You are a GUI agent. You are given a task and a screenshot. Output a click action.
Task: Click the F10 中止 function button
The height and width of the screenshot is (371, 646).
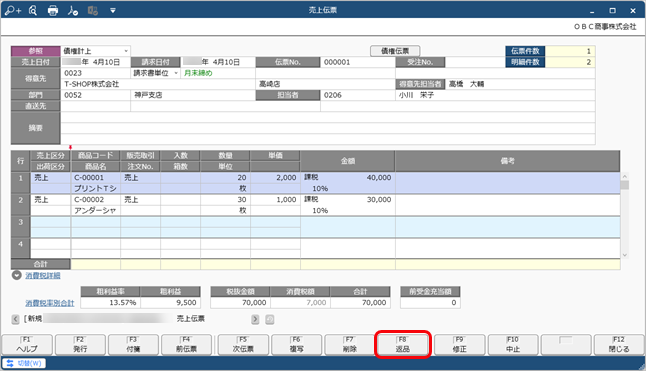(x=513, y=345)
